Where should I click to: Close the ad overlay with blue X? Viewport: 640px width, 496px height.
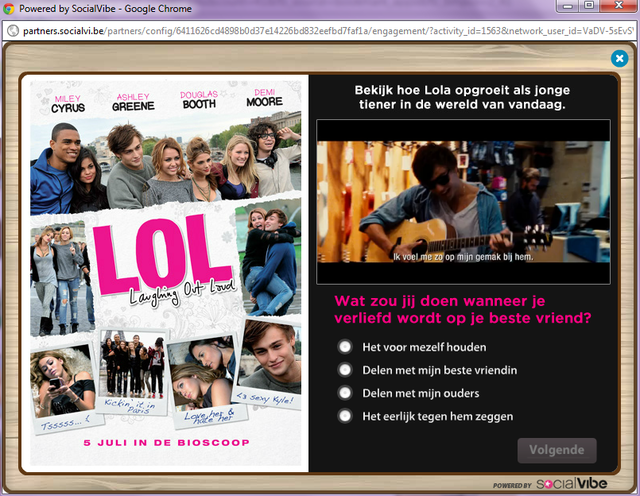619,58
